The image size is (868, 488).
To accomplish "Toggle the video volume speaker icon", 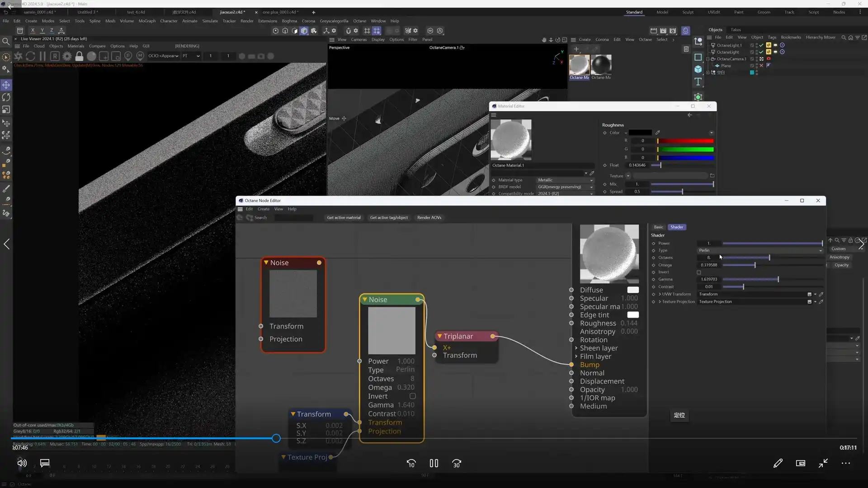I will point(22,463).
